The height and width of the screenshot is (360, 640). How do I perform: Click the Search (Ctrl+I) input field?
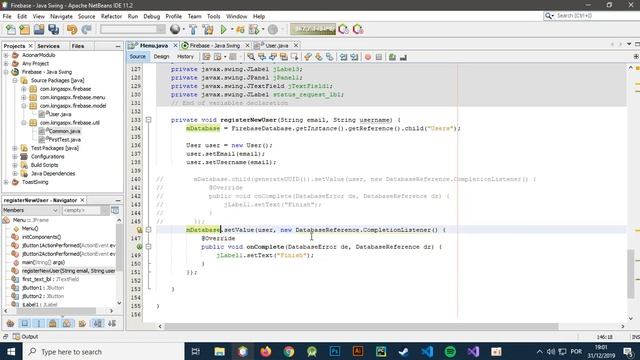pyautogui.click(x=596, y=16)
